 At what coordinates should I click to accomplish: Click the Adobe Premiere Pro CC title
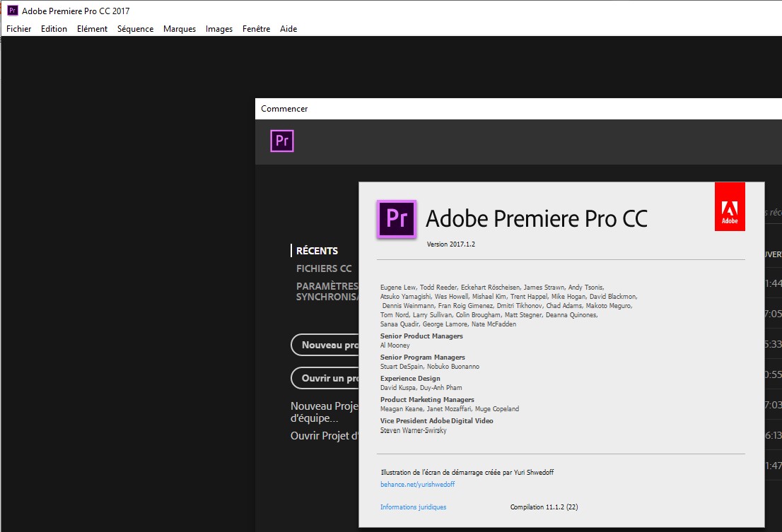pos(536,219)
